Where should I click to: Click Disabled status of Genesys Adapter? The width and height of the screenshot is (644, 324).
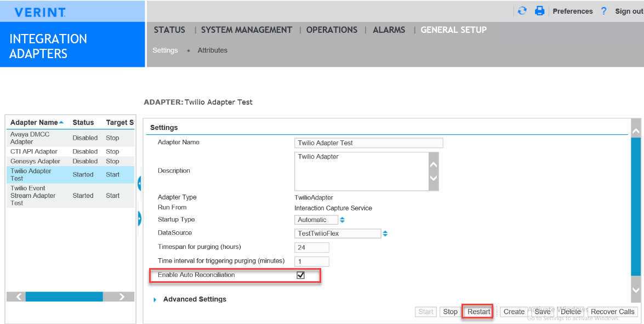click(x=85, y=161)
